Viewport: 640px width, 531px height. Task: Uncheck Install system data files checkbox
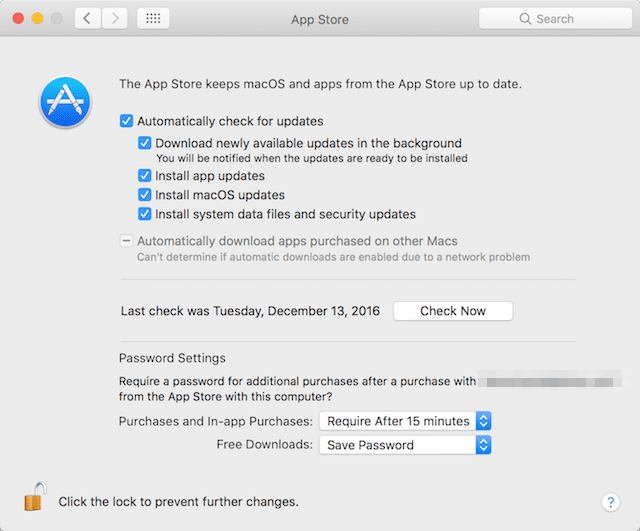point(145,214)
